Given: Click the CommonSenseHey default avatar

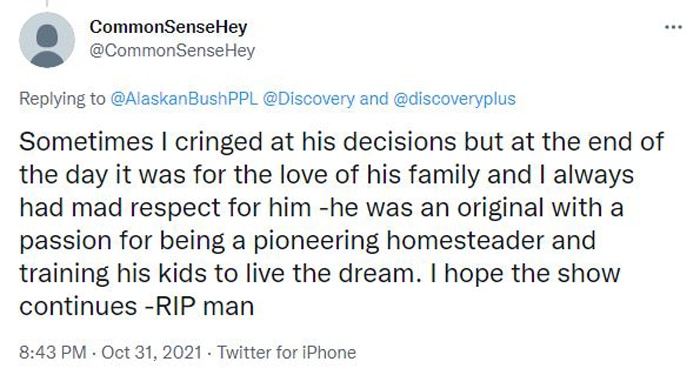Looking at the screenshot, I should [x=47, y=40].
